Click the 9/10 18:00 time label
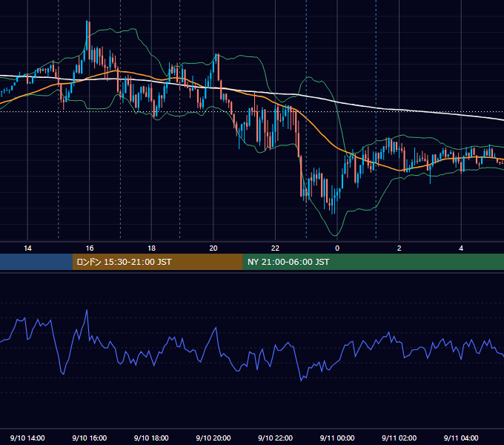The height and width of the screenshot is (445, 504). pos(151,438)
